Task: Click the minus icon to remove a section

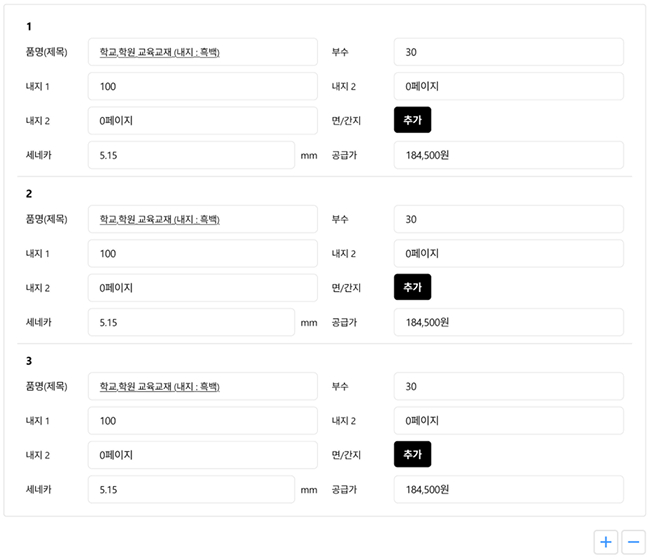Action: (633, 542)
